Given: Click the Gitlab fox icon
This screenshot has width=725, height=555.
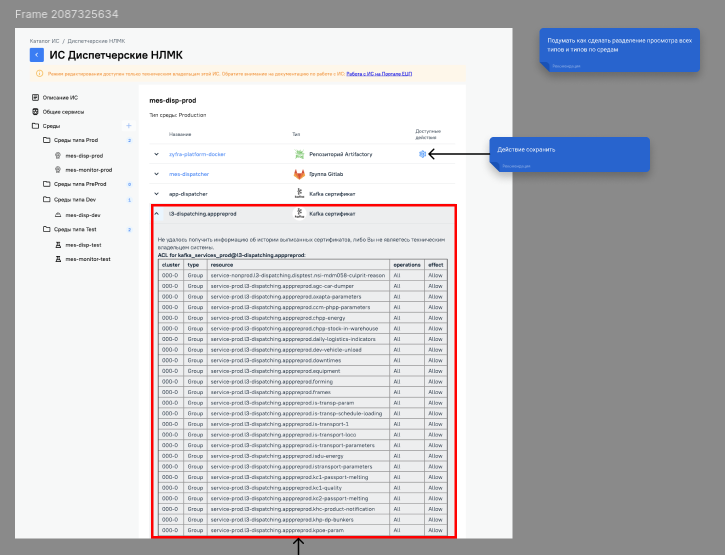Looking at the screenshot, I should coord(299,174).
